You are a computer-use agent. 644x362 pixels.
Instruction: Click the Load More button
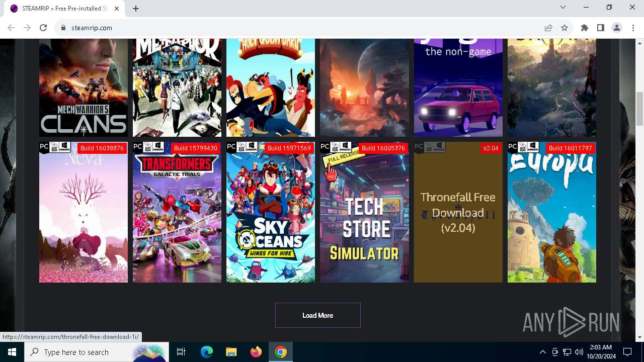pyautogui.click(x=318, y=315)
